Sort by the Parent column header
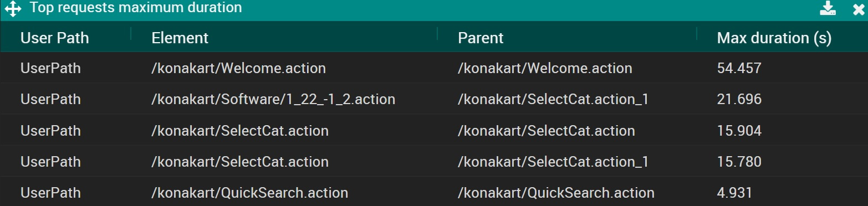Screen dimensions: 868x206 click(481, 38)
